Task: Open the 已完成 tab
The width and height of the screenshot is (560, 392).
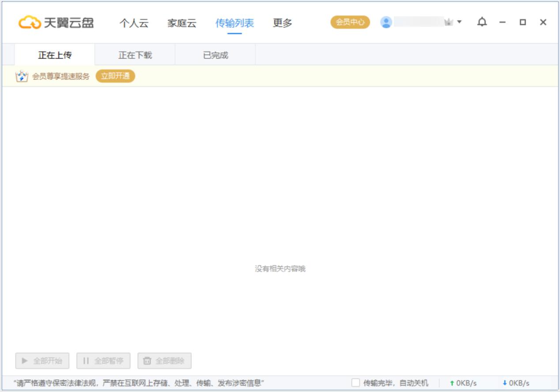Action: [215, 55]
